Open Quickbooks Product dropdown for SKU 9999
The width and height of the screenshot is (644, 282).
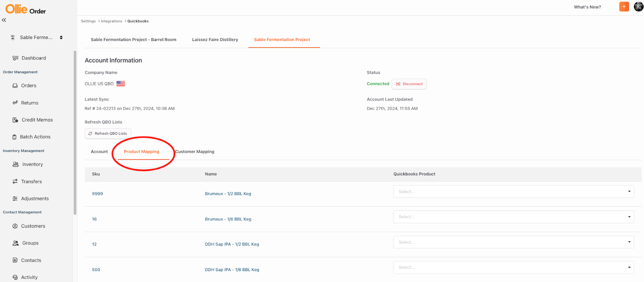[514, 191]
